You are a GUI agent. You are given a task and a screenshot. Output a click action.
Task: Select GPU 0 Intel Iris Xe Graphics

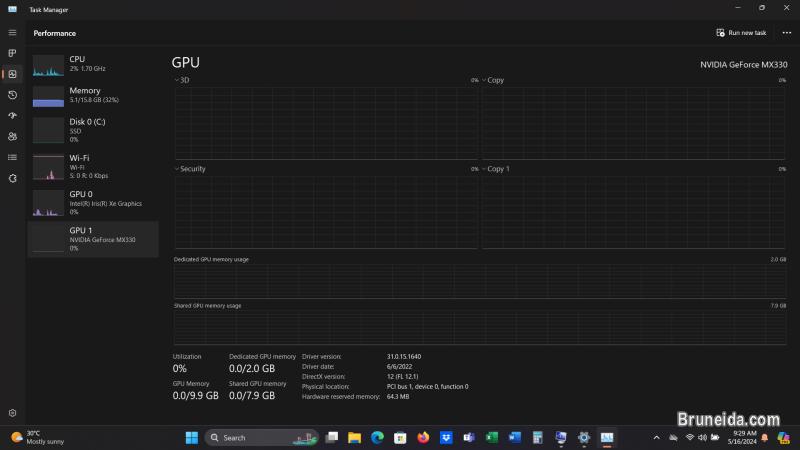point(94,202)
